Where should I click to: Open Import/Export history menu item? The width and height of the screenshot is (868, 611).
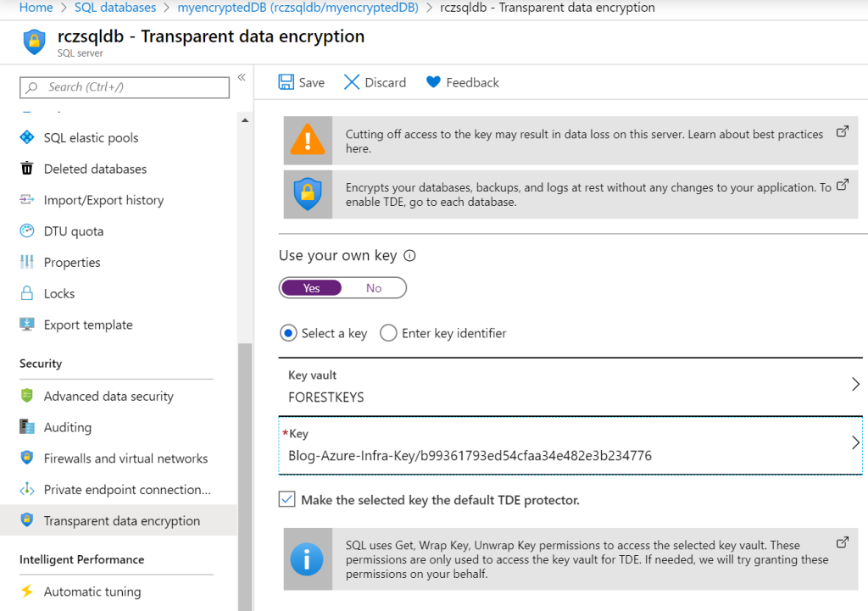click(103, 200)
